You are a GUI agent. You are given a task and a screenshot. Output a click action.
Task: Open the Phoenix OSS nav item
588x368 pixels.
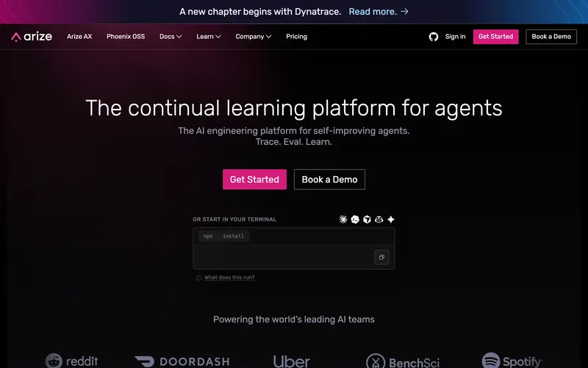point(126,36)
